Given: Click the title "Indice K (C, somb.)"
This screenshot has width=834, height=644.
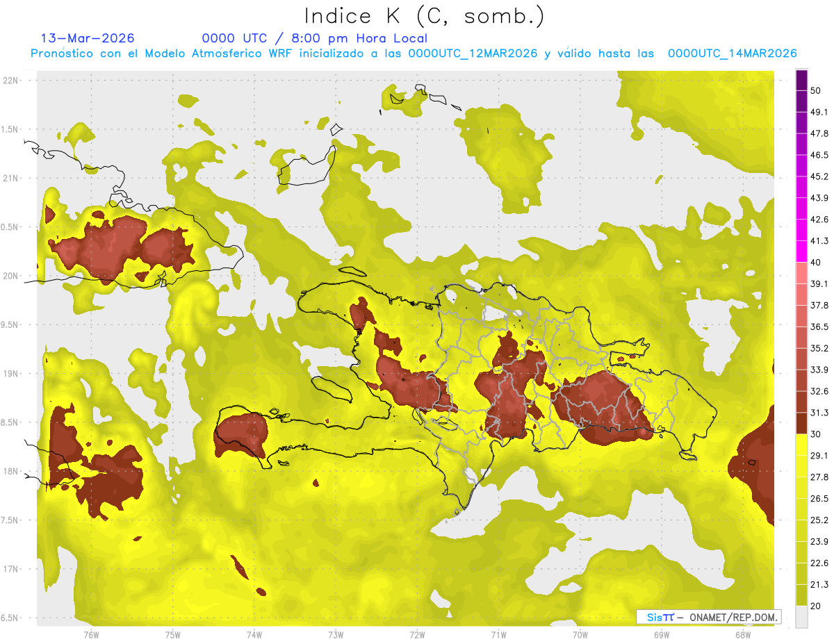Looking at the screenshot, I should pos(424,16).
